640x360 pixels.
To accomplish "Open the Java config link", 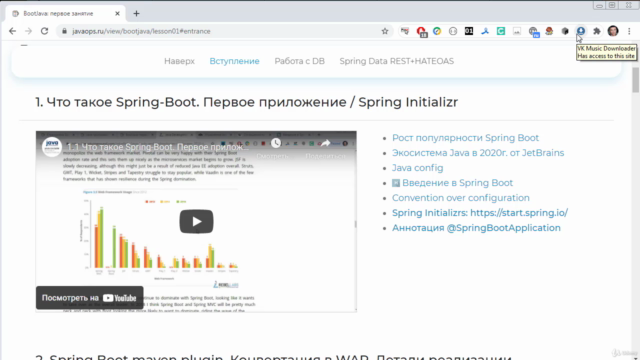I will point(418,168).
